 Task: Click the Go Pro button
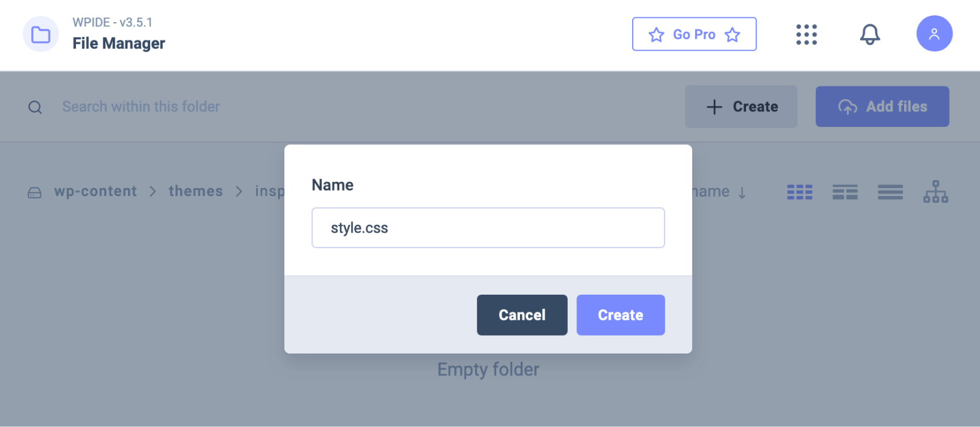[694, 34]
